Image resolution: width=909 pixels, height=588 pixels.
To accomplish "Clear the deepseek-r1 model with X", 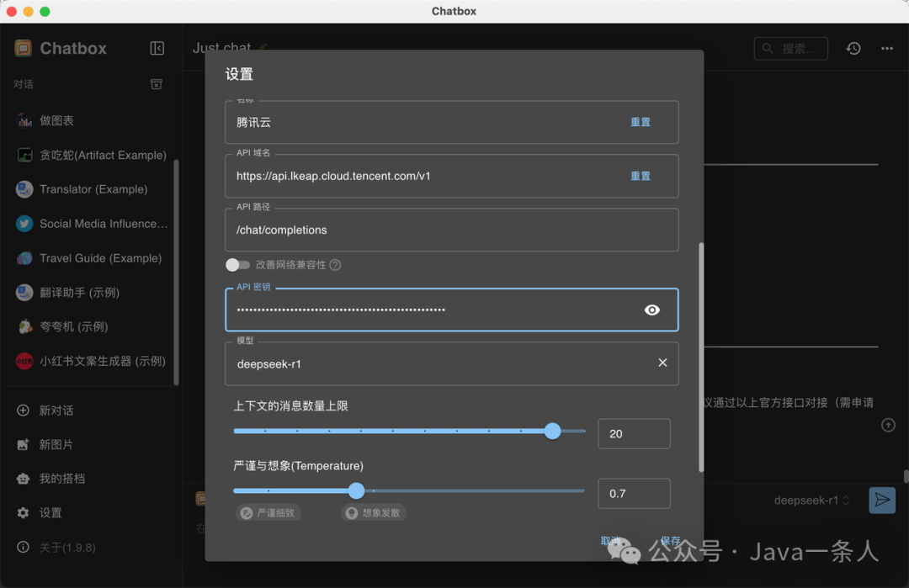I will click(662, 363).
